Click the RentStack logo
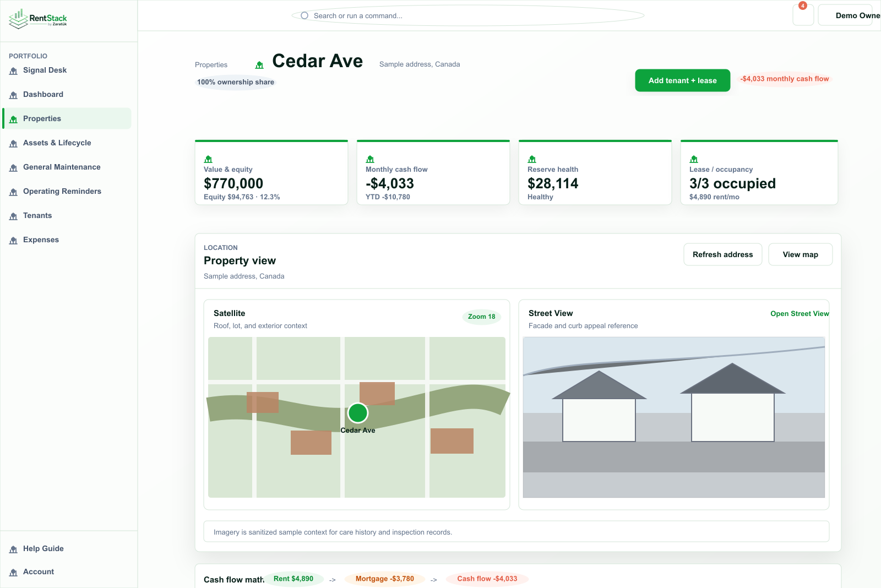The image size is (881, 588). tap(38, 19)
